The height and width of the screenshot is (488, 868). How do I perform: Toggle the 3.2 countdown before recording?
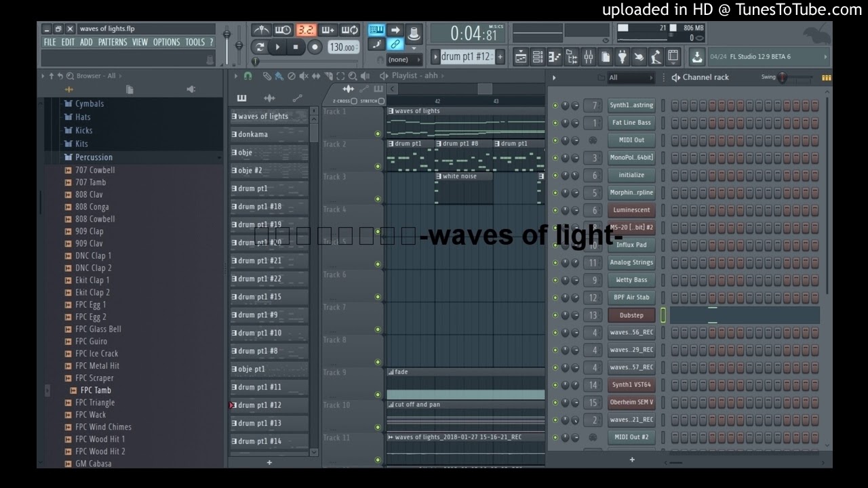pos(306,30)
